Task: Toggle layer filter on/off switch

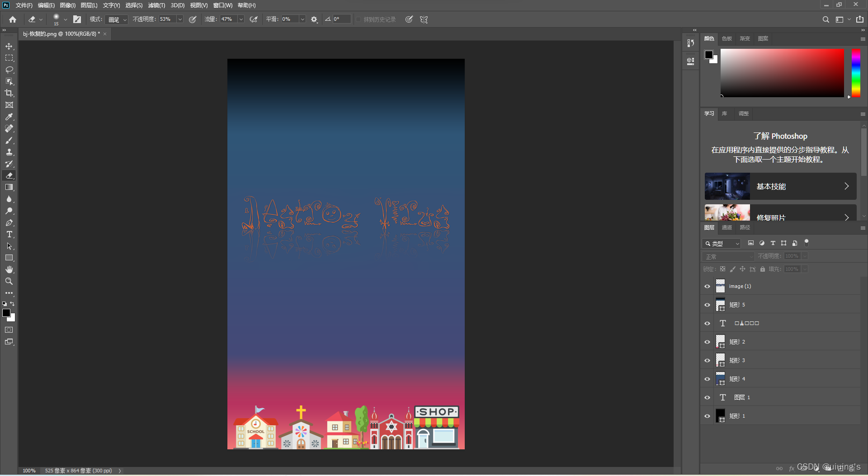Action: click(x=806, y=242)
